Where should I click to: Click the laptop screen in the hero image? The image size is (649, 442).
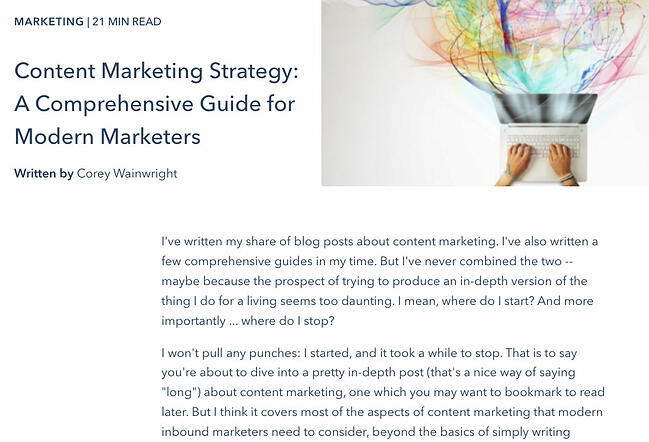coord(544,108)
